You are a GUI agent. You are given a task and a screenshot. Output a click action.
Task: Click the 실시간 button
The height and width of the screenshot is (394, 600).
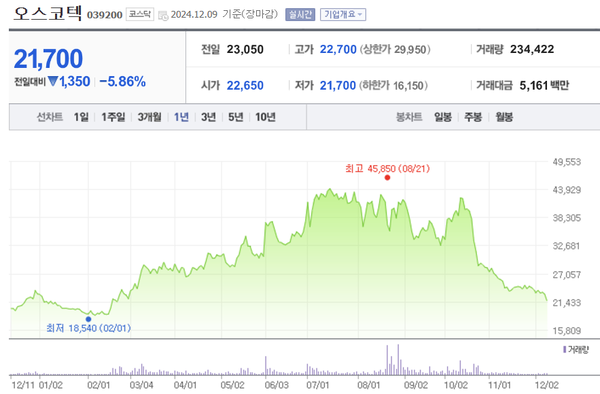pos(300,15)
